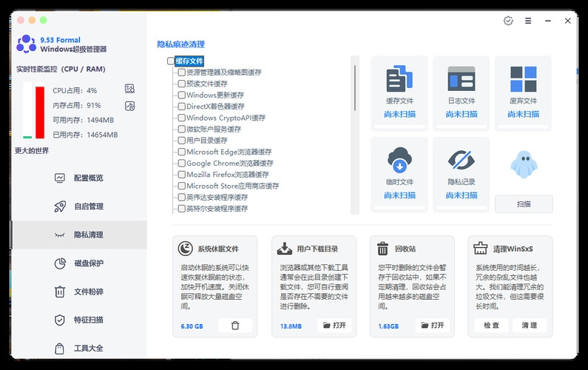588x370 pixels.
Task: Switch to 磁盘保护 in the sidebar
Action: pos(88,263)
